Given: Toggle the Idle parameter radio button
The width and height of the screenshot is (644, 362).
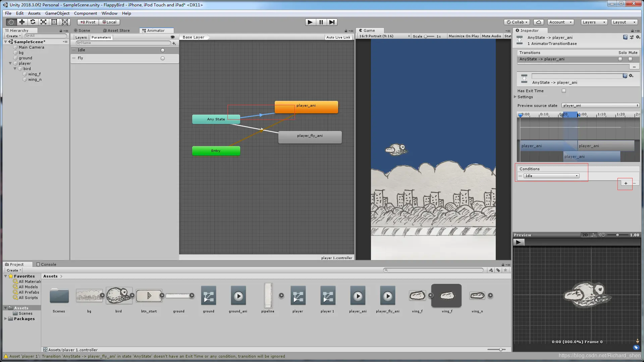Looking at the screenshot, I should [x=163, y=50].
